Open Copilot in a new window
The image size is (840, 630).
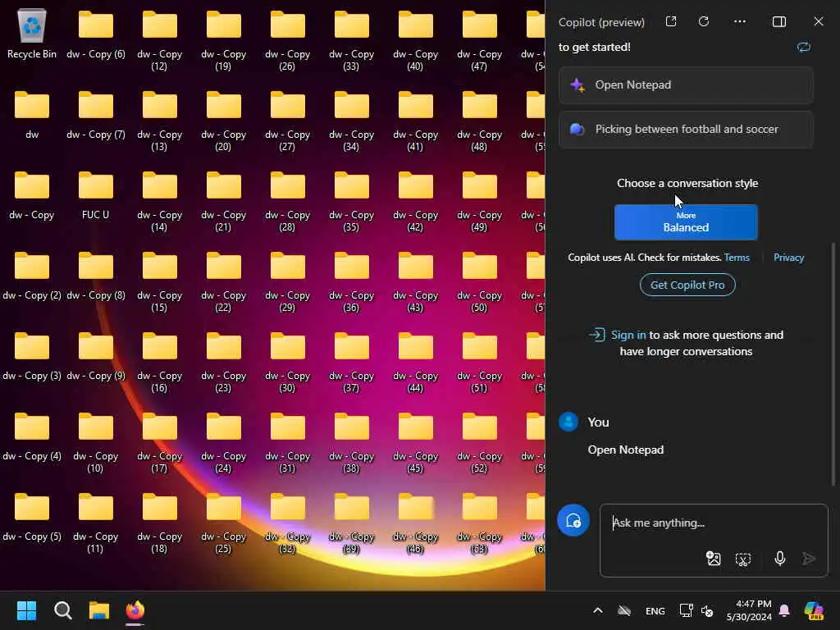pos(671,21)
